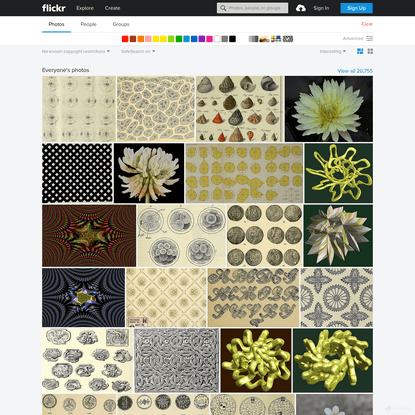Open the pink spiky 3D shape thumbnail
The image size is (415, 415).
tap(338, 236)
